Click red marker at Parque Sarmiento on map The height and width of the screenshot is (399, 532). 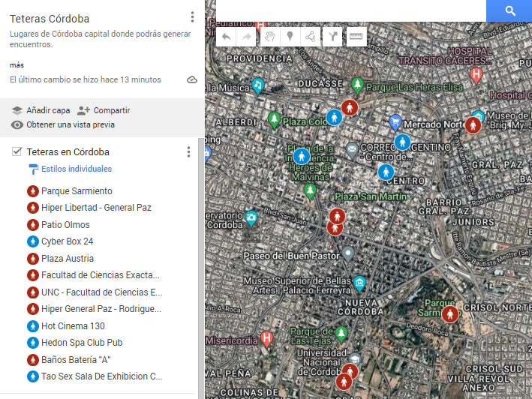(x=450, y=314)
